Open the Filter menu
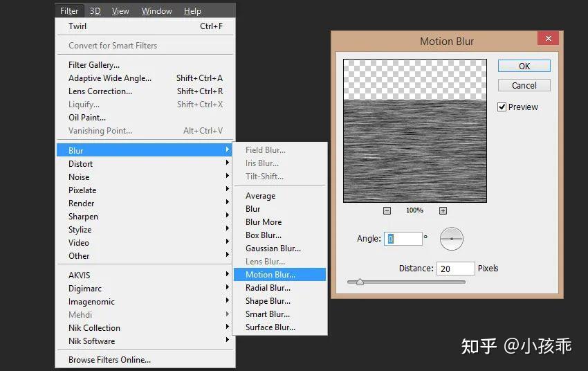588x371 pixels. coord(69,11)
